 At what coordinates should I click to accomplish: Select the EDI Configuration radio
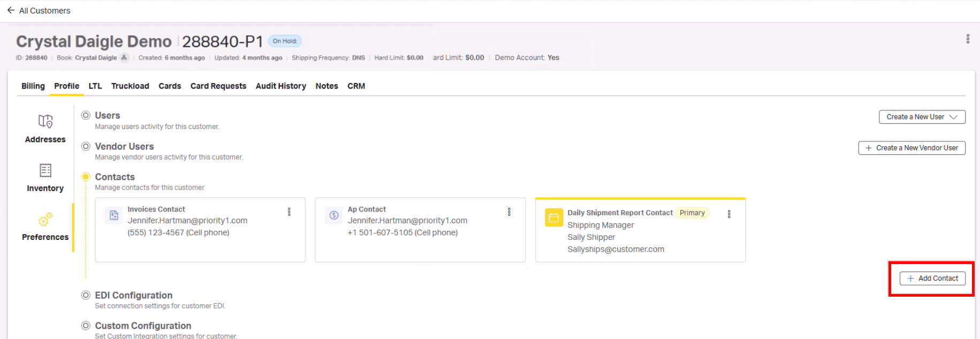(86, 295)
